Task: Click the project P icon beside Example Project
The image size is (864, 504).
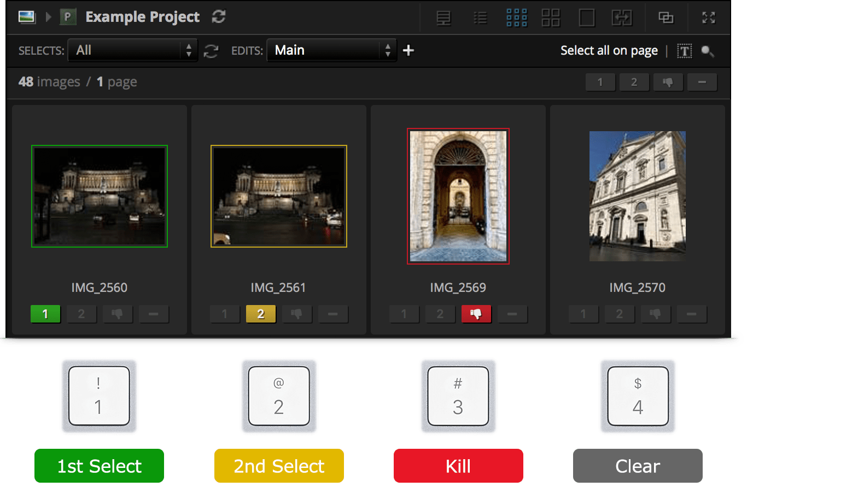Action: [x=67, y=17]
